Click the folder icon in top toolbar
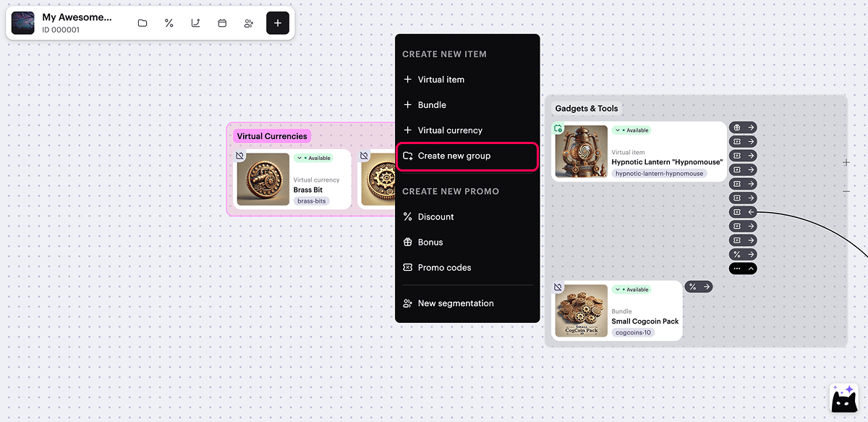 pos(142,23)
